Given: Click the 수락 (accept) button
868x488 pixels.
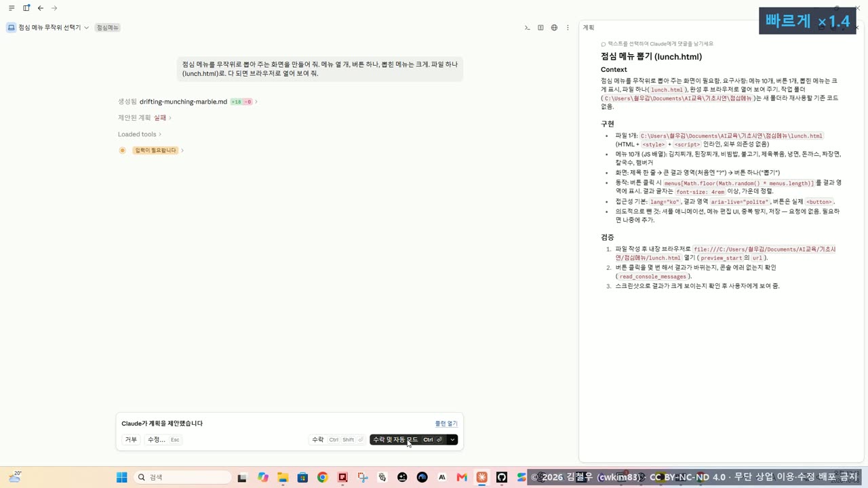Looking at the screenshot, I should click(x=337, y=440).
